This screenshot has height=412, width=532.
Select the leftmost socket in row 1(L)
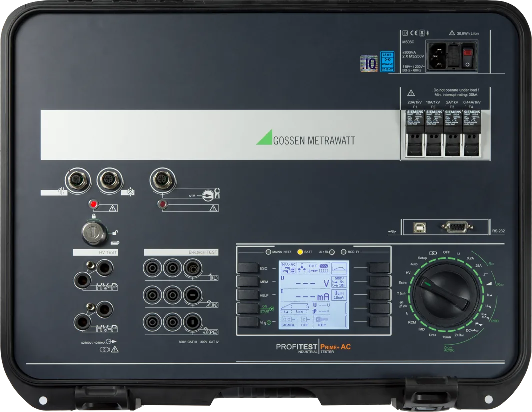(152, 268)
